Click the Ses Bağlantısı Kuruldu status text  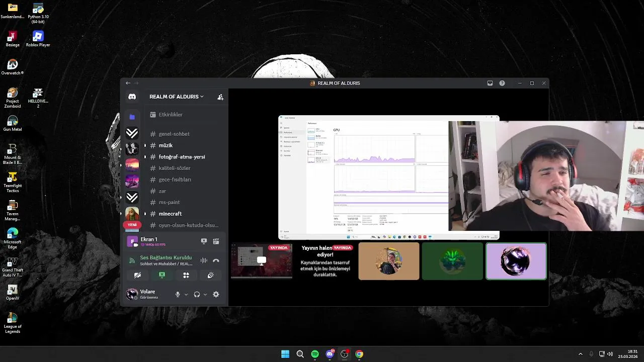click(x=166, y=257)
